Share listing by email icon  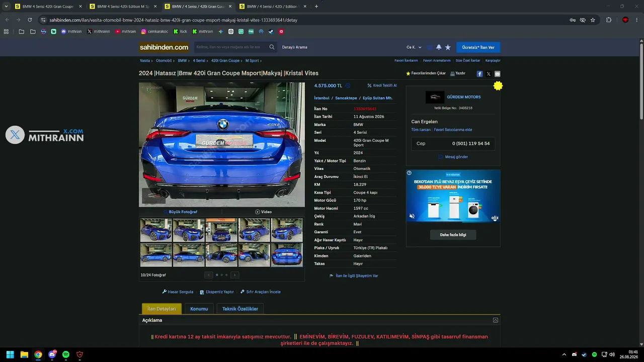click(498, 74)
